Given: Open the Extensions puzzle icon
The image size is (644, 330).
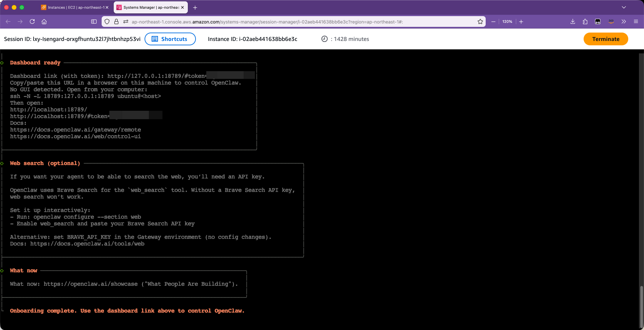Looking at the screenshot, I should coord(585,21).
